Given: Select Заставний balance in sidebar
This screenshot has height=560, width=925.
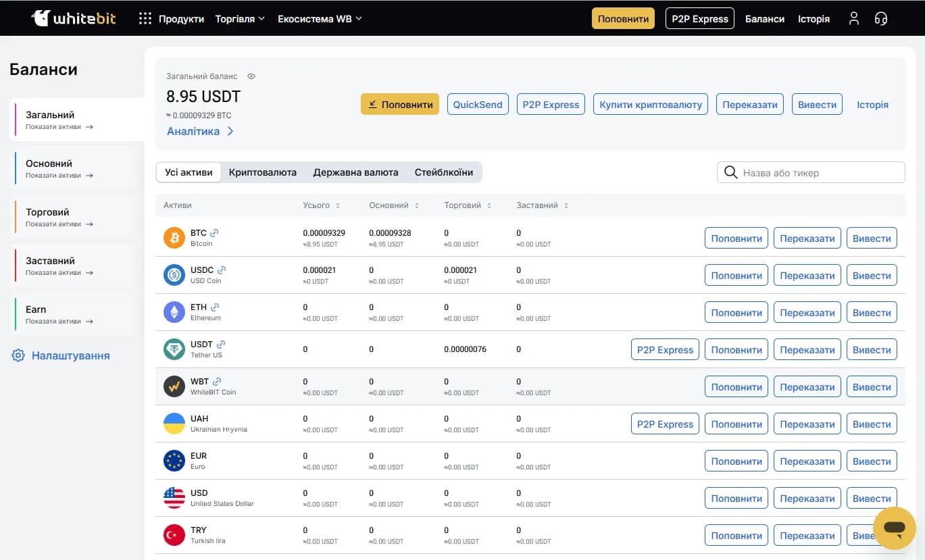Looking at the screenshot, I should tap(77, 265).
